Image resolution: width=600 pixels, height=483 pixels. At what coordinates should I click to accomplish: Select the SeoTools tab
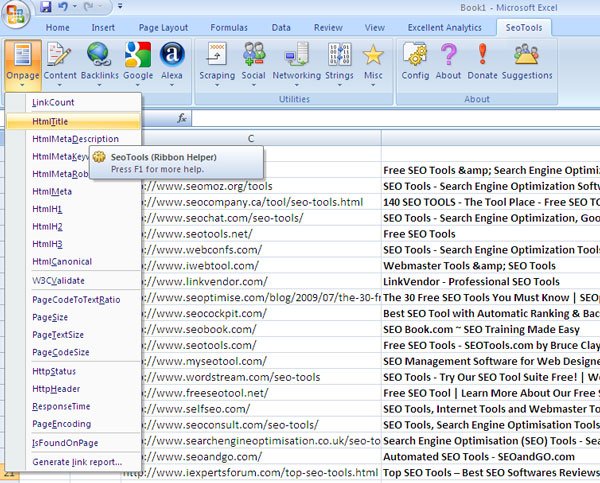[x=524, y=28]
